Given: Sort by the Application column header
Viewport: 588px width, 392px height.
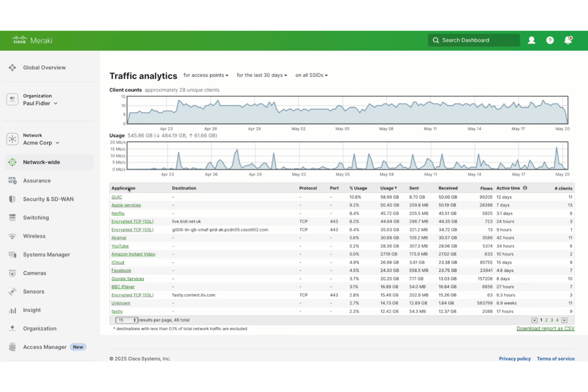Looking at the screenshot, I should pyautogui.click(x=123, y=188).
